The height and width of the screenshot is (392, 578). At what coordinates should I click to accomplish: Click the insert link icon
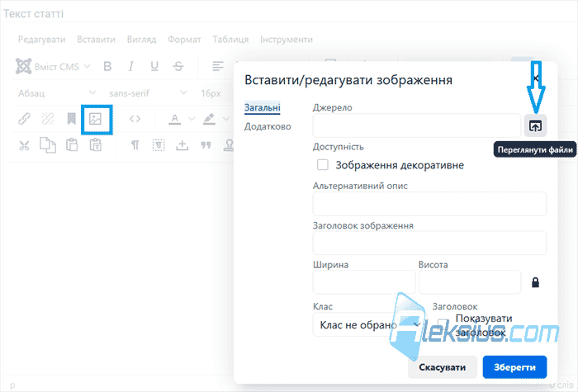(x=24, y=119)
